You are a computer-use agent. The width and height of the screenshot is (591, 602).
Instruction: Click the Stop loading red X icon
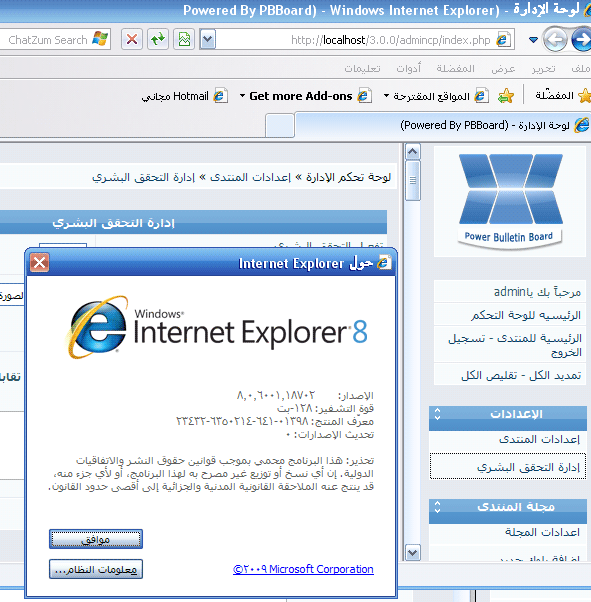tap(132, 39)
